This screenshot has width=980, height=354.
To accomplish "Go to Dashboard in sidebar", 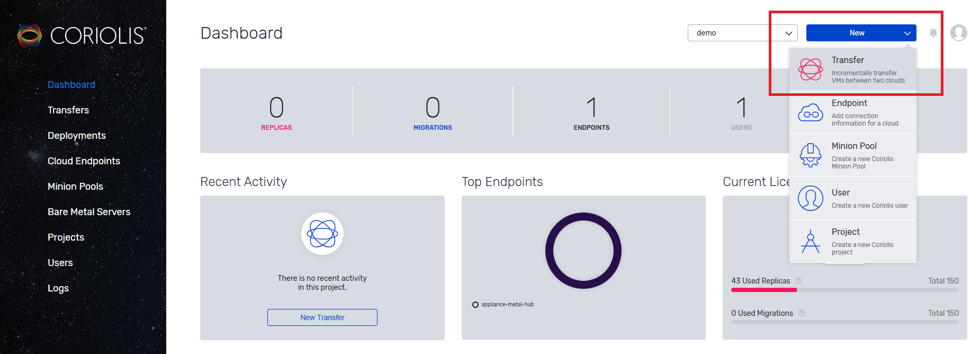I will point(71,85).
